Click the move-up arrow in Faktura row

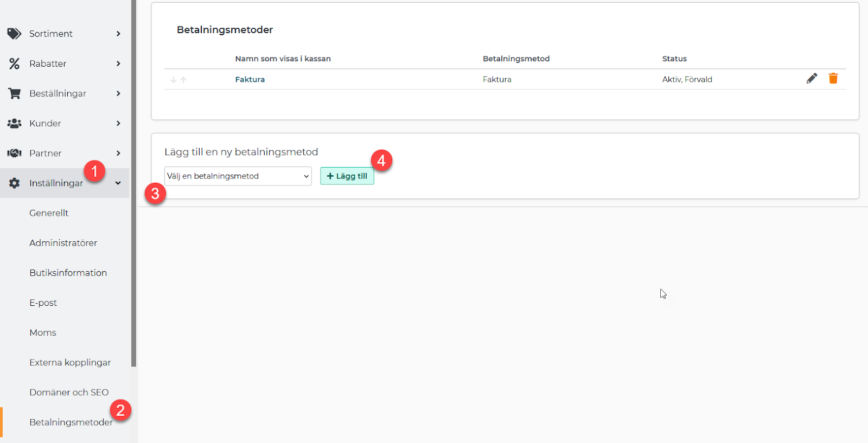click(183, 80)
